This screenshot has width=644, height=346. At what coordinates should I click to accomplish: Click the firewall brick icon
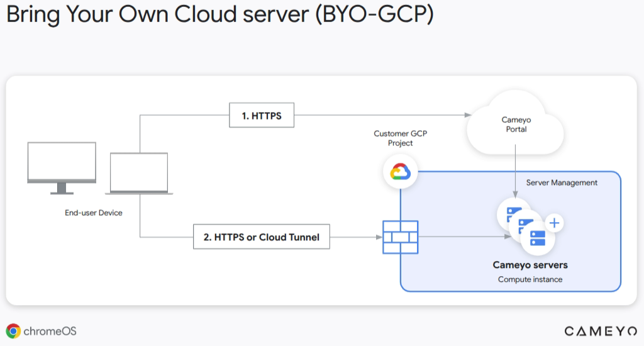(x=401, y=237)
